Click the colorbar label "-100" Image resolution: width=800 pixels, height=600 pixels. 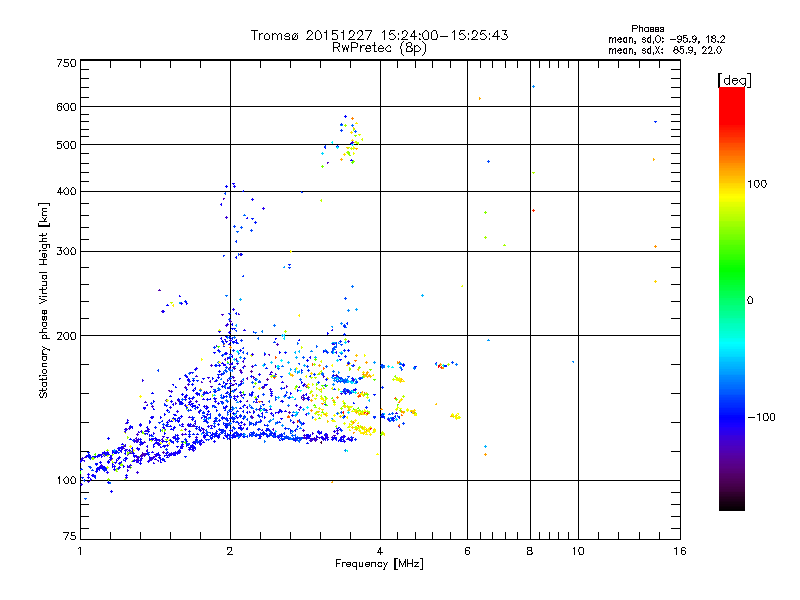(762, 417)
